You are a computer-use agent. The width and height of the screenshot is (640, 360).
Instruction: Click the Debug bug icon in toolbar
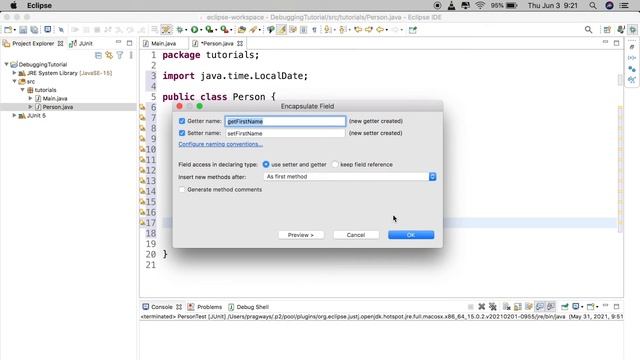tap(179, 29)
